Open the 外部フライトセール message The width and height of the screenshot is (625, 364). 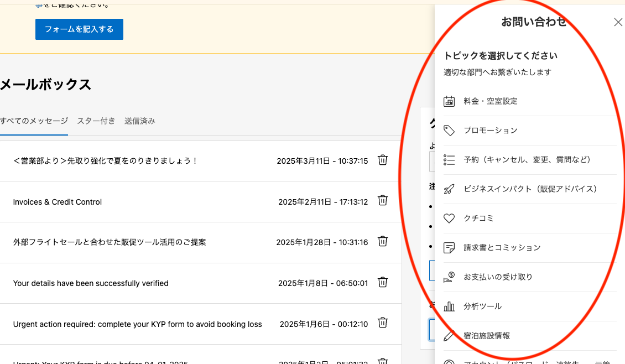(110, 242)
